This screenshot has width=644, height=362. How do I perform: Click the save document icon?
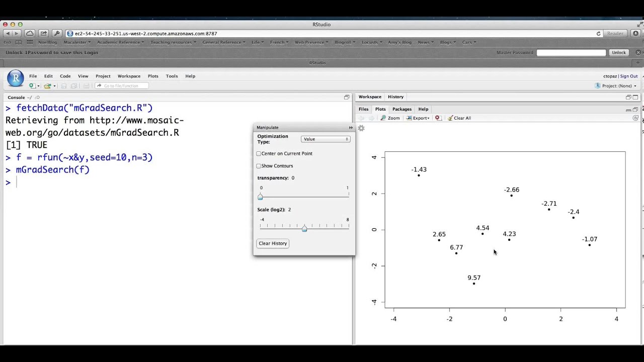pos(64,86)
